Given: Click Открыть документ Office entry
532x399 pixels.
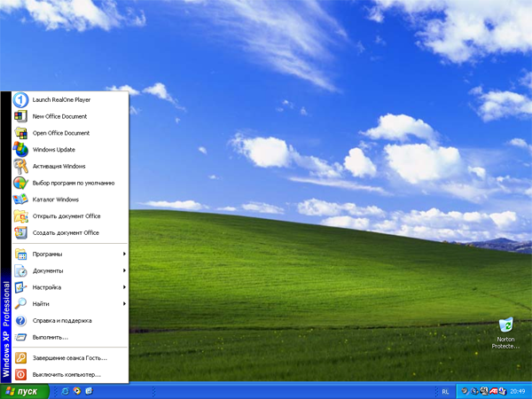Looking at the screenshot, I should [70, 216].
